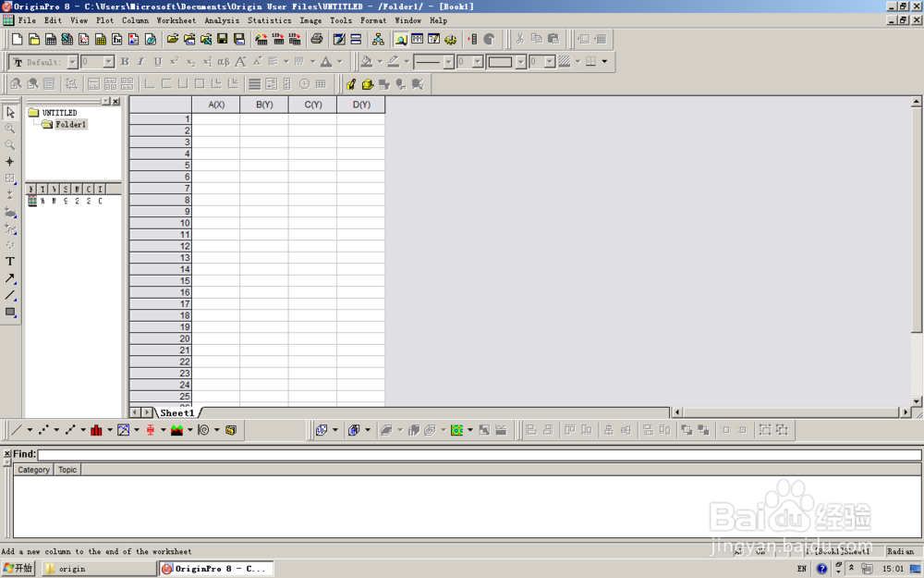Click the 3D scatter plot icon
924x578 pixels.
tap(322, 430)
